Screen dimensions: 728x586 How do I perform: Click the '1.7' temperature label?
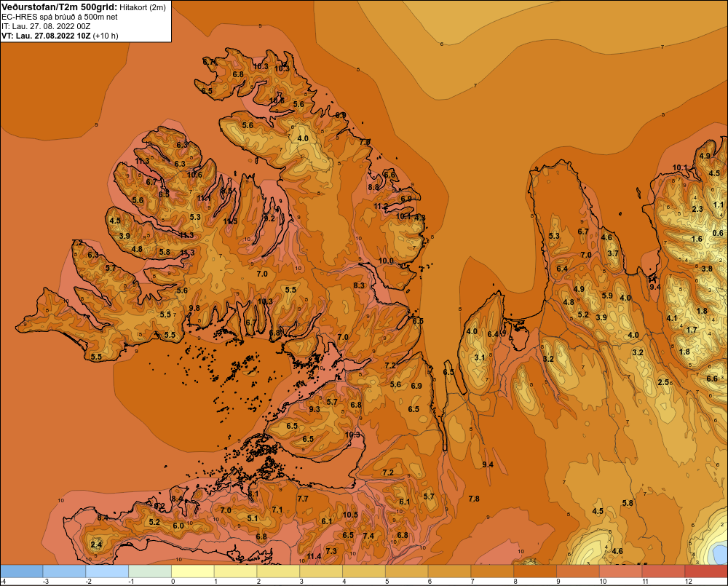click(692, 330)
